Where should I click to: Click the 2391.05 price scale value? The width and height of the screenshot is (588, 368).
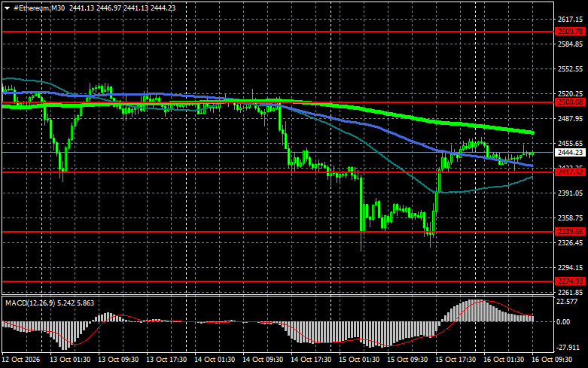(x=571, y=193)
